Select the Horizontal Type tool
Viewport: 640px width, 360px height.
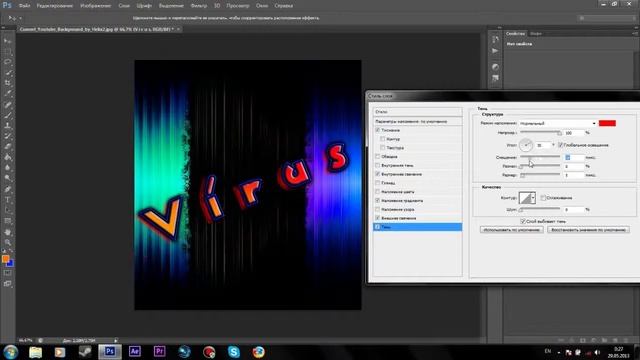(8, 200)
